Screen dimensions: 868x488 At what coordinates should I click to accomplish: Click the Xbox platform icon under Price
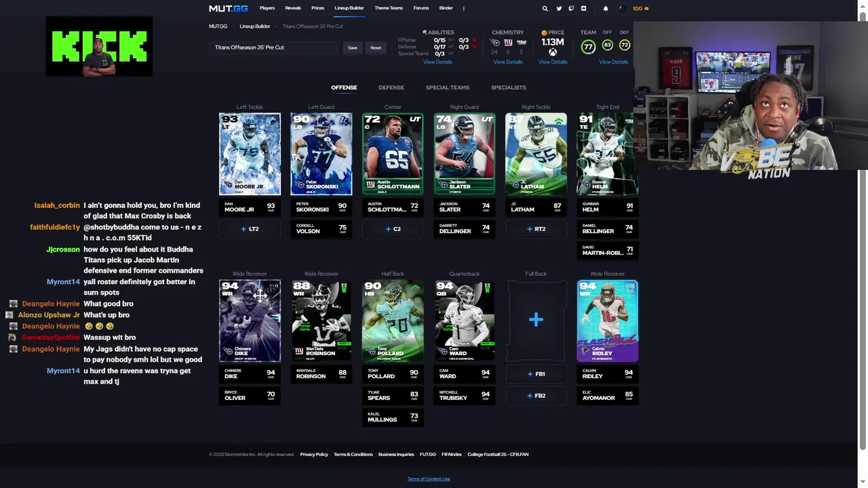coord(553,52)
